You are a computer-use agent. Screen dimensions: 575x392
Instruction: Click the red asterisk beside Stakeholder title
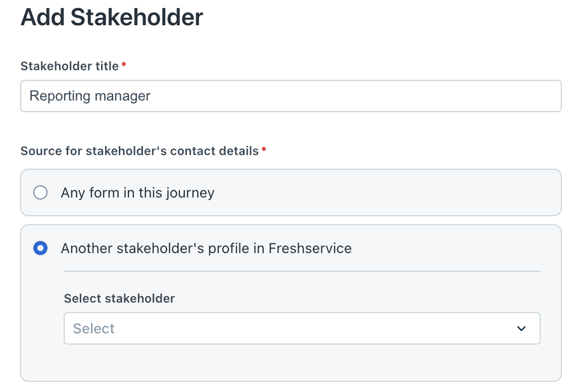pyautogui.click(x=124, y=65)
